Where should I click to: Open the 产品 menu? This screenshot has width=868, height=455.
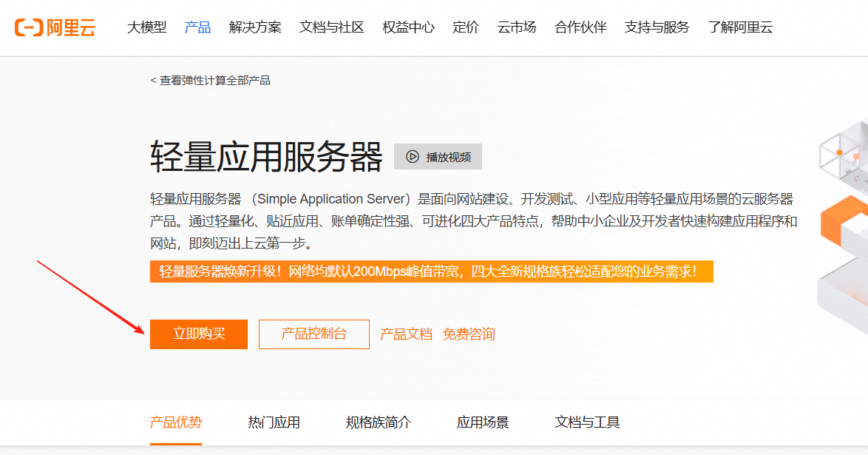click(x=197, y=27)
